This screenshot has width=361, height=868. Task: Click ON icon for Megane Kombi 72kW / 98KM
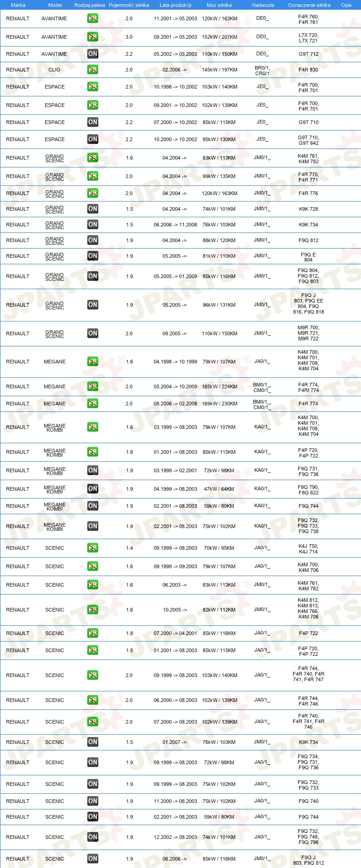93,470
